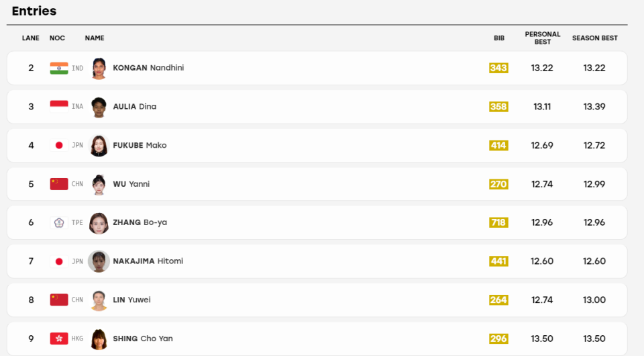The image size is (644, 356).
Task: Select athlete name NAKAJIMA Hitomi
Action: tap(148, 261)
